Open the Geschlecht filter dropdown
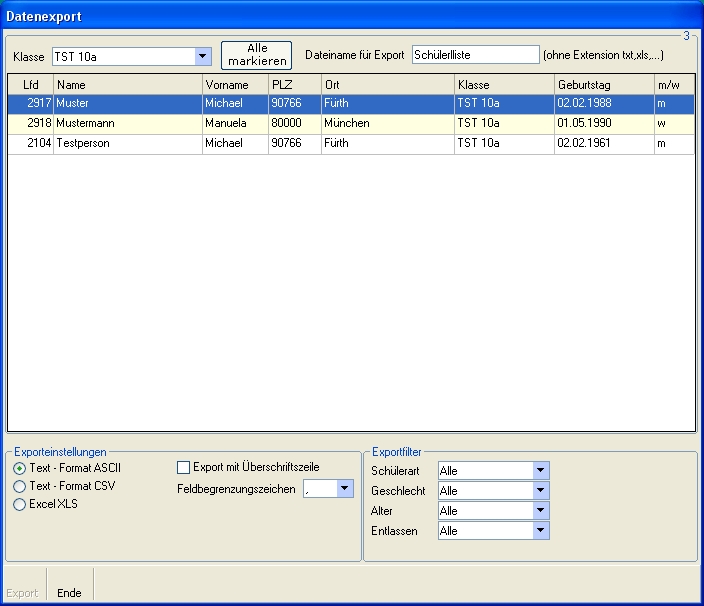This screenshot has height=606, width=704. (x=541, y=491)
